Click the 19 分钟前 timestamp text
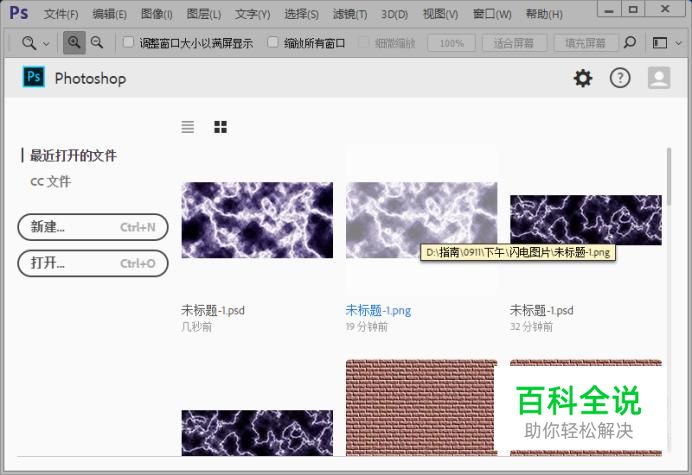This screenshot has width=692, height=475. [x=367, y=327]
